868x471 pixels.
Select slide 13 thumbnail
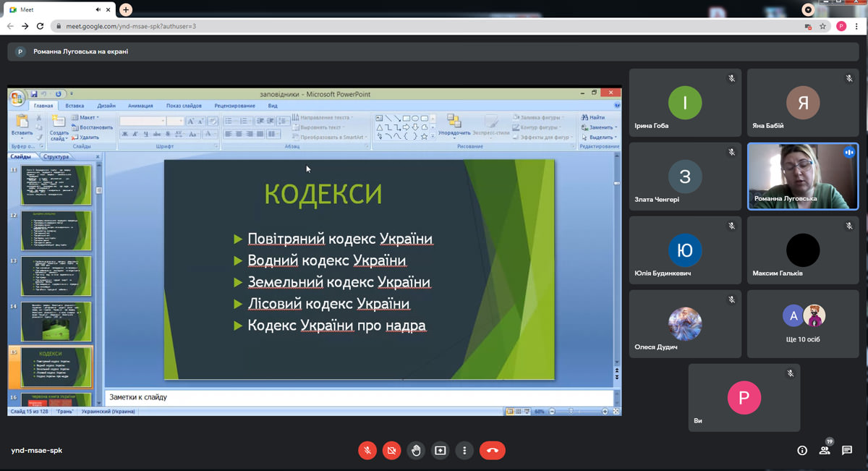[56, 276]
